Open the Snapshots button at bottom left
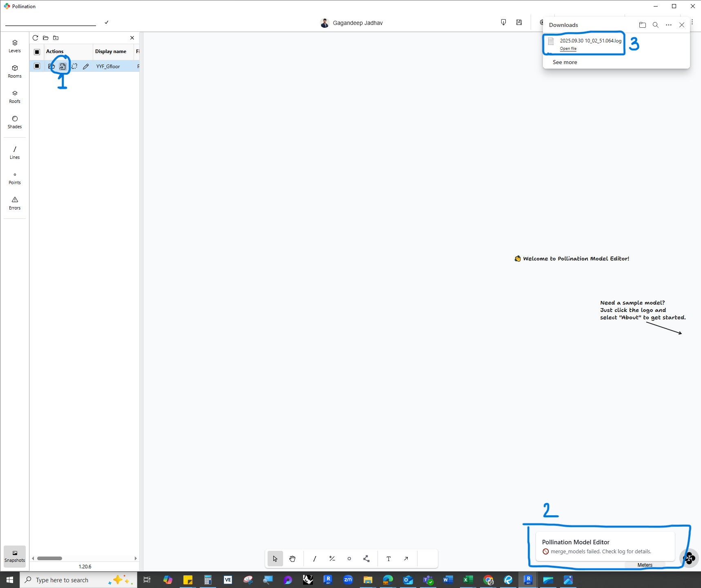This screenshot has height=588, width=701. click(x=15, y=556)
